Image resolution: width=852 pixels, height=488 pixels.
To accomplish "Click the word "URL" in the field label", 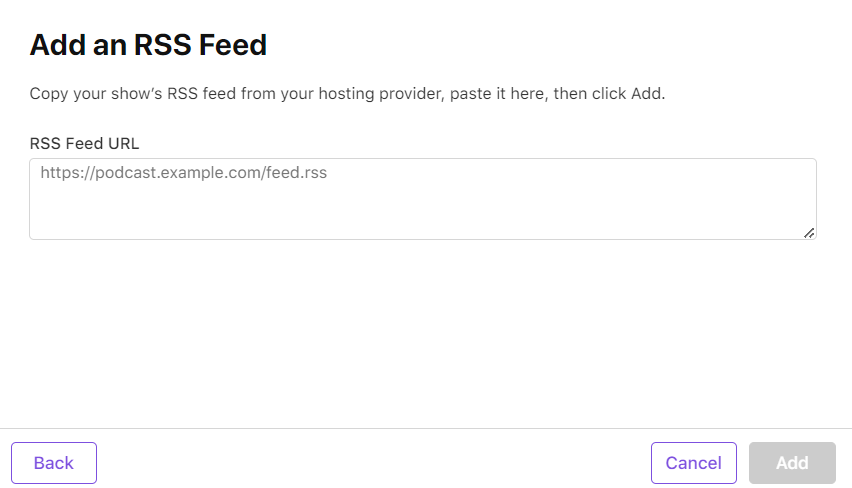I will click(123, 143).
